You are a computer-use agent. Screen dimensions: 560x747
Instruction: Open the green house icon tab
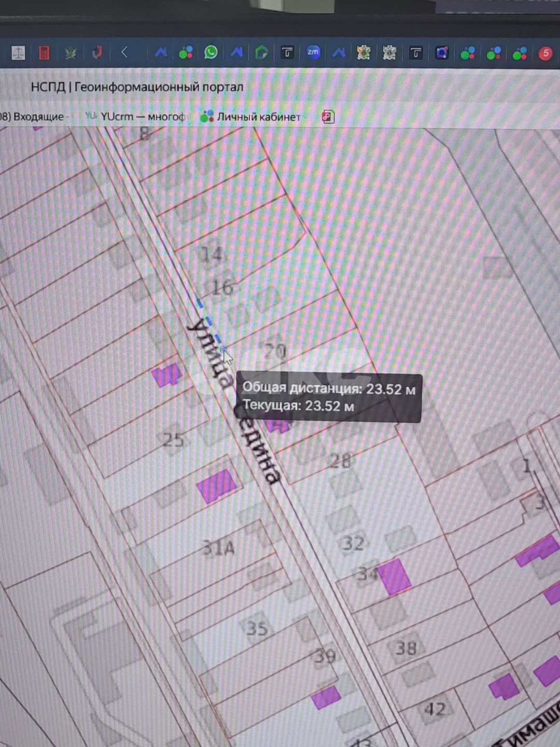pos(261,52)
